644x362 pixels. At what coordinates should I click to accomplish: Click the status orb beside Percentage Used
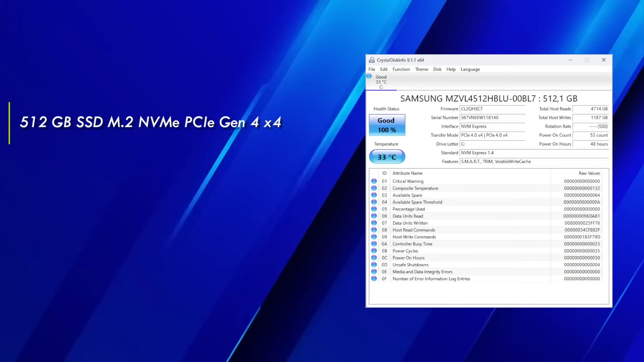click(374, 209)
